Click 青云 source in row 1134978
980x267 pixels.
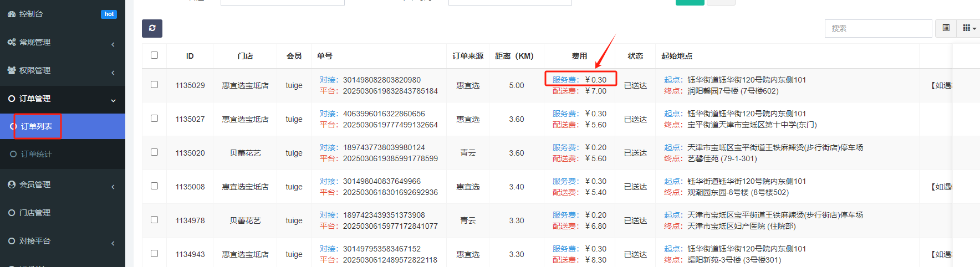(x=468, y=220)
